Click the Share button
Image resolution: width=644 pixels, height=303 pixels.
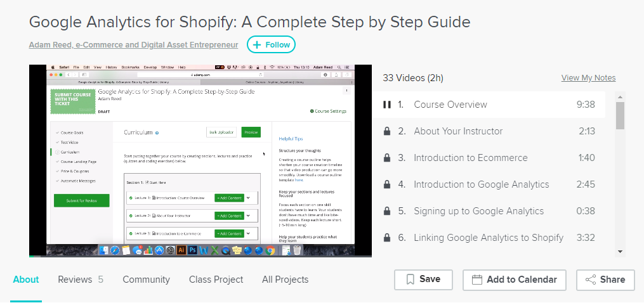[605, 280]
